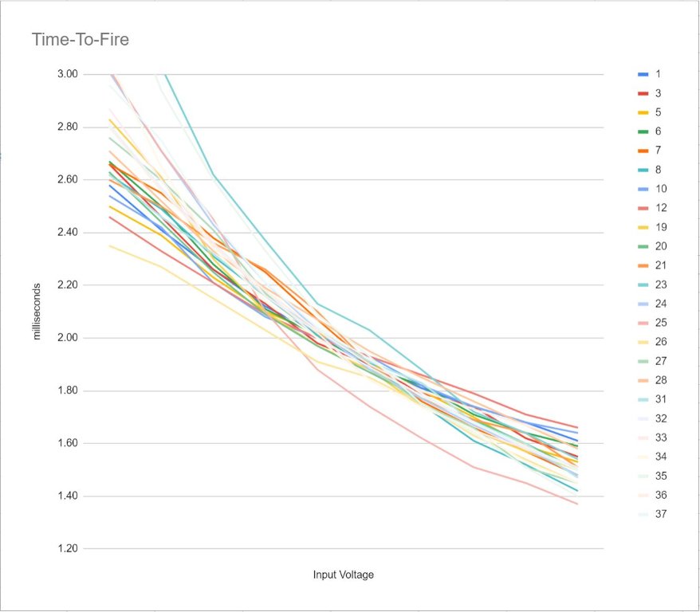The width and height of the screenshot is (700, 612).
Task: Click the last legend entry, 37
Action: coord(661,514)
